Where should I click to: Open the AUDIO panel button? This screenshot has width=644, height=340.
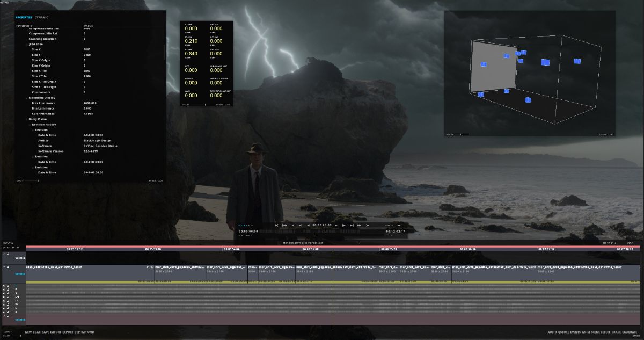tap(552, 332)
